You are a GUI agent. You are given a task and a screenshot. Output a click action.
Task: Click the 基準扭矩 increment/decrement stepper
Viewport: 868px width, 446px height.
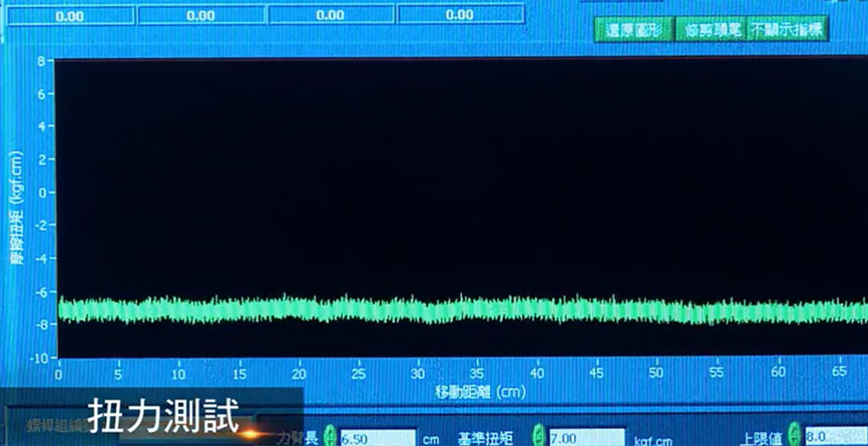(538, 434)
